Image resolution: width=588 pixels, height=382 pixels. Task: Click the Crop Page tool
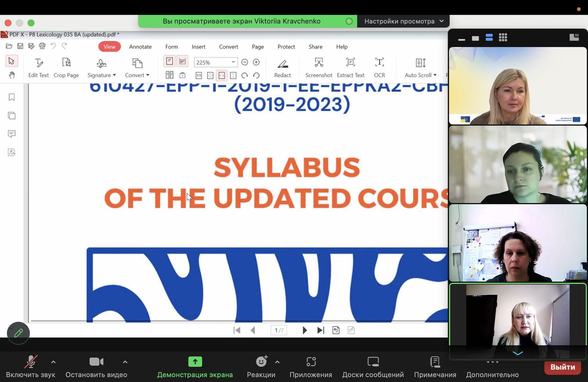point(66,68)
